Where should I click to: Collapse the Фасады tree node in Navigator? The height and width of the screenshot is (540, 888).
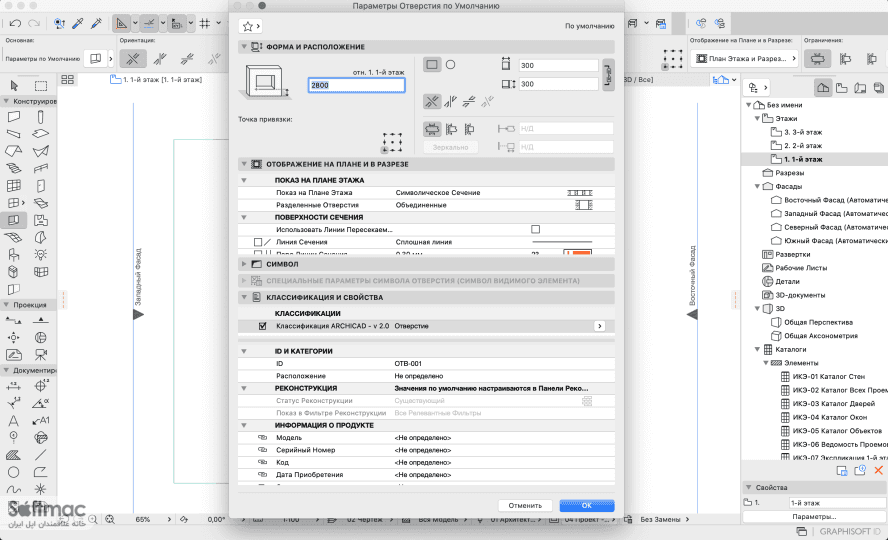click(757, 186)
